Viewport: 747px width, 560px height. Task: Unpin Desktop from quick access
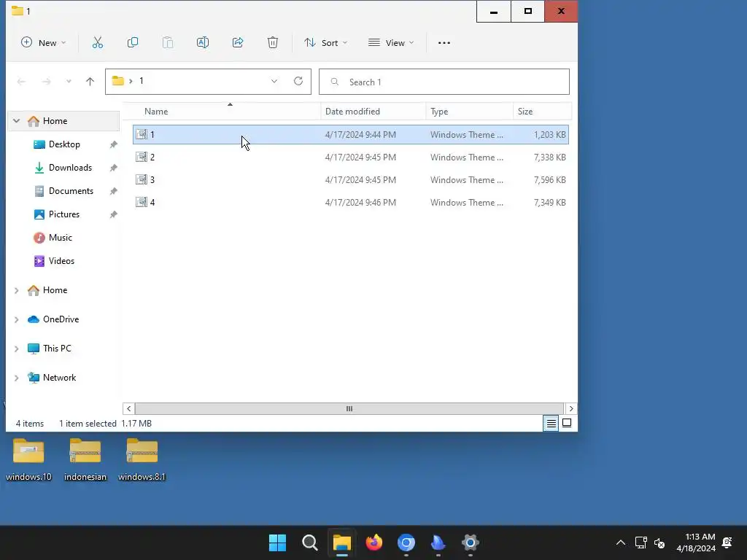[x=113, y=144]
